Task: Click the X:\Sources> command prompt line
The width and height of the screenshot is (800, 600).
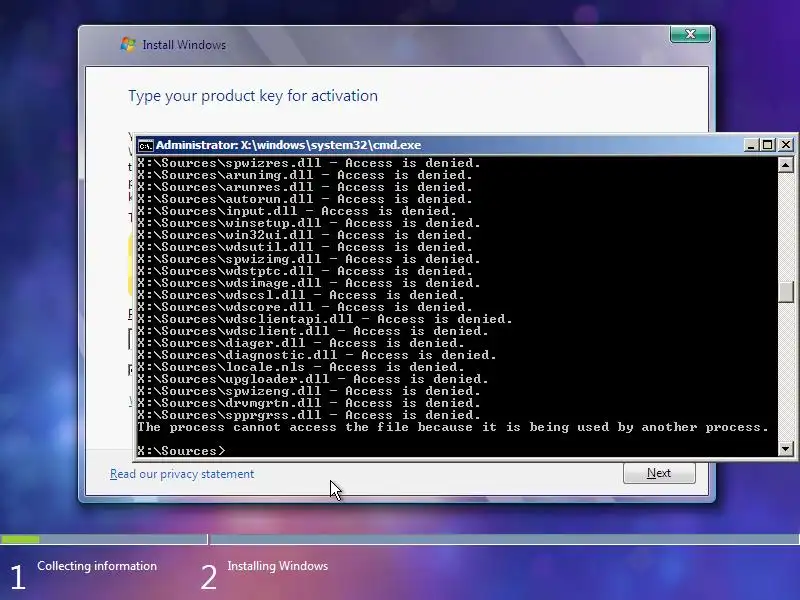Action: [x=181, y=451]
